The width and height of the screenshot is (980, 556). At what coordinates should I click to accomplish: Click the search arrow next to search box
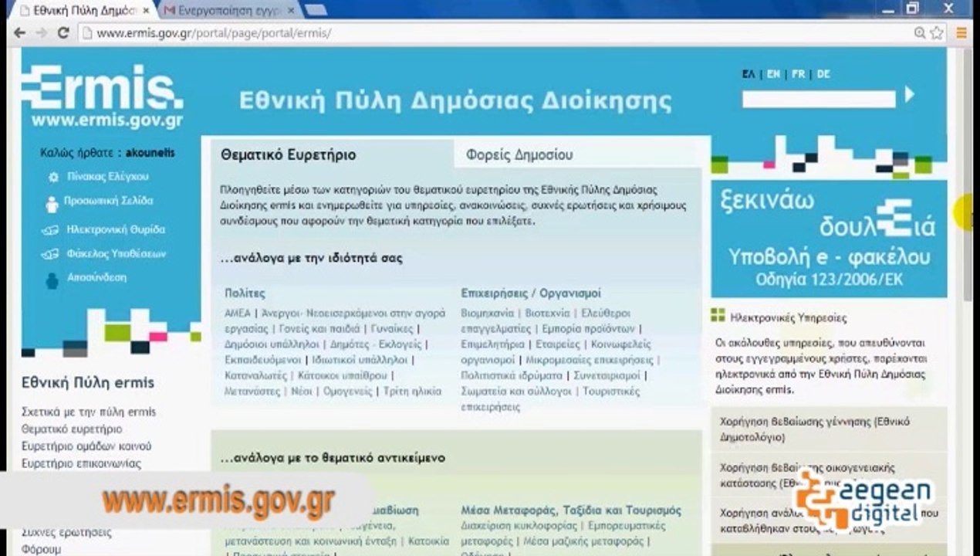click(x=910, y=95)
